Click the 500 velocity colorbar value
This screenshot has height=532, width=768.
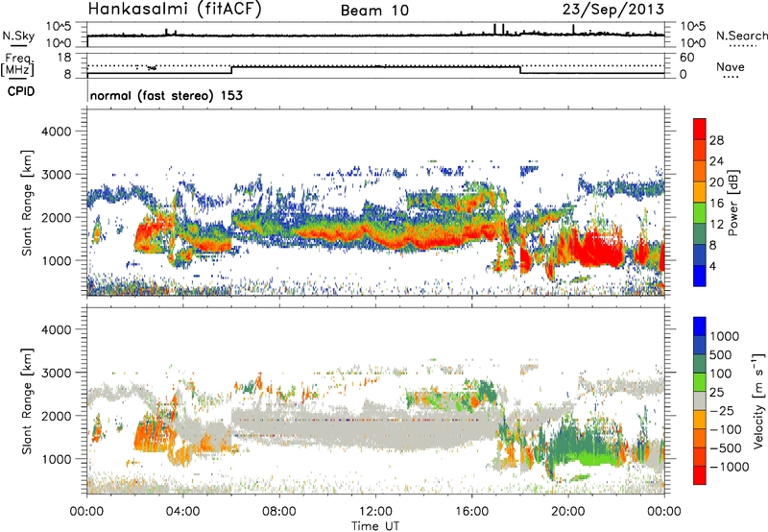(721, 354)
